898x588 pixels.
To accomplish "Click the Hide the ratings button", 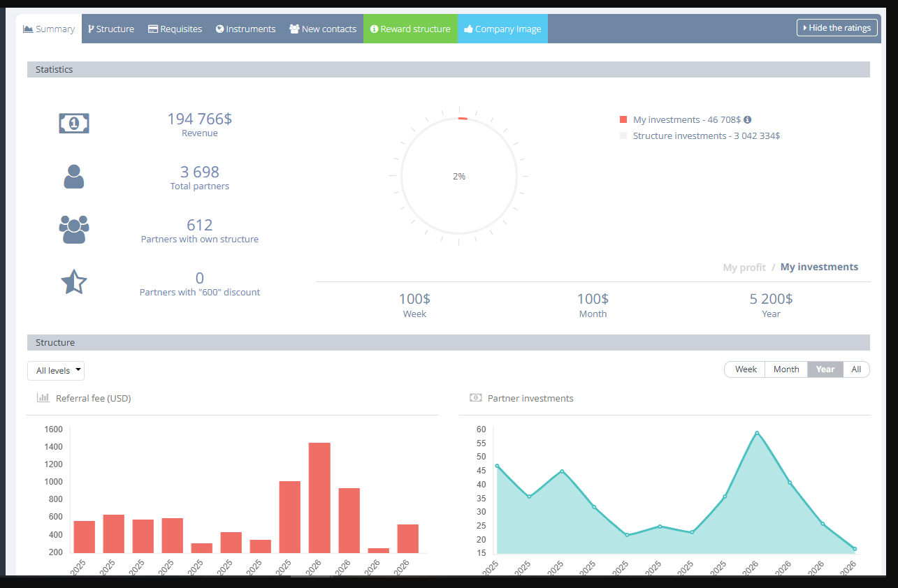I will [x=837, y=28].
